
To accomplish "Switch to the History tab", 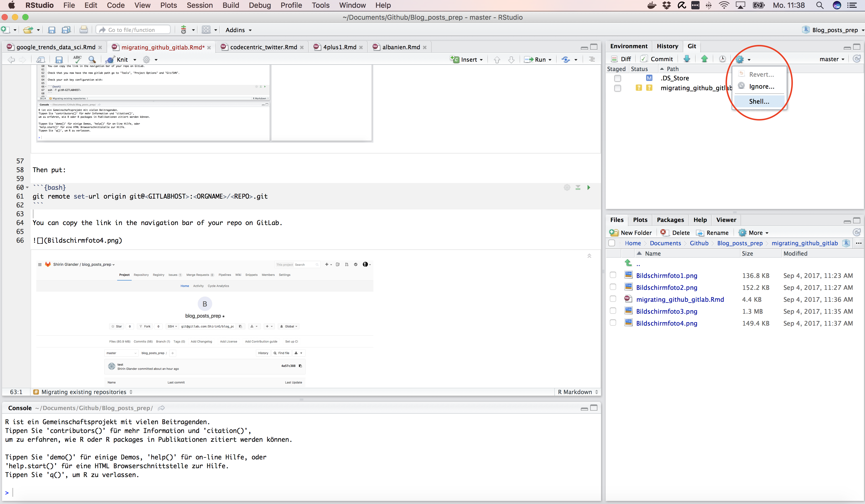I will pos(667,46).
